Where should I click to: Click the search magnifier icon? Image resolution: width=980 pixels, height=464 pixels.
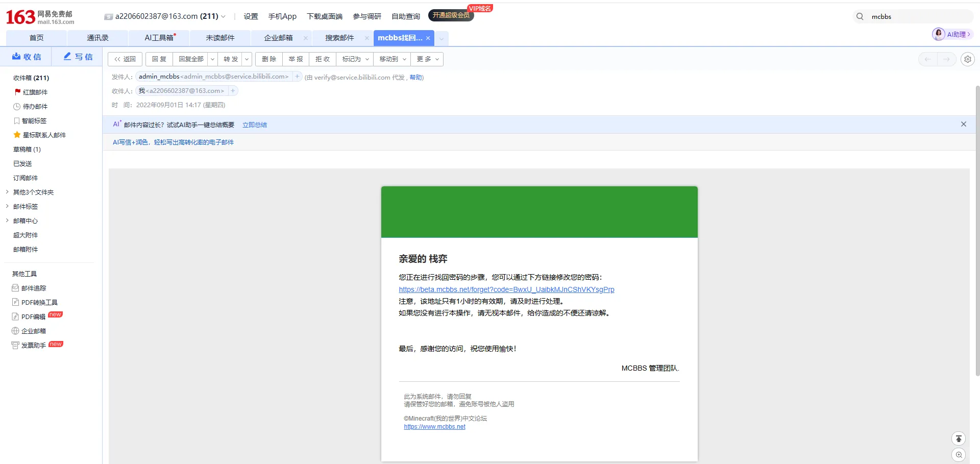click(860, 16)
